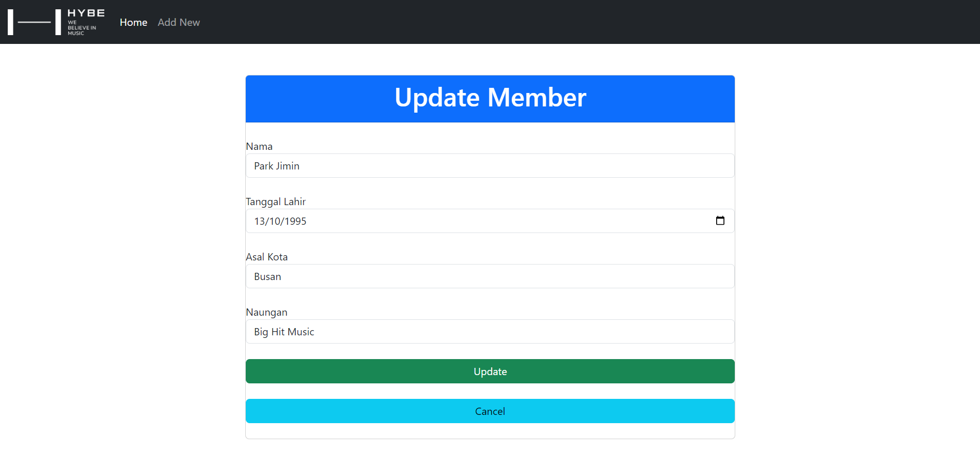
Task: Click the blue Update Member header bar
Action: click(x=489, y=98)
